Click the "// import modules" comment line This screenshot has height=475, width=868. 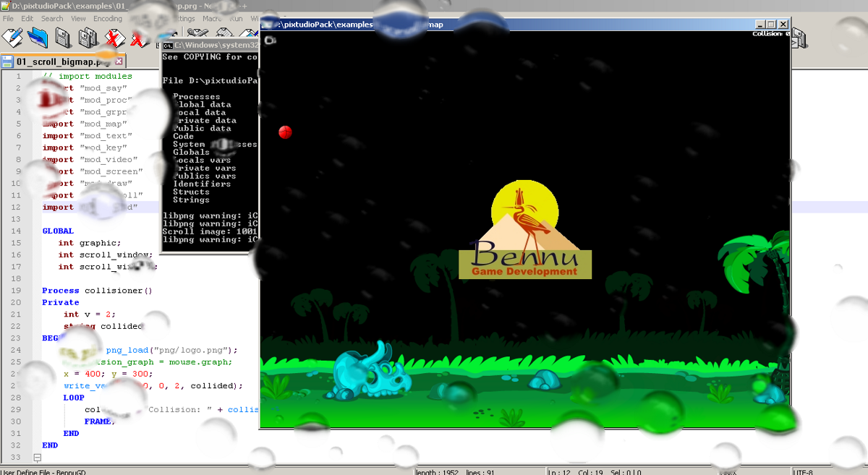pyautogui.click(x=88, y=76)
